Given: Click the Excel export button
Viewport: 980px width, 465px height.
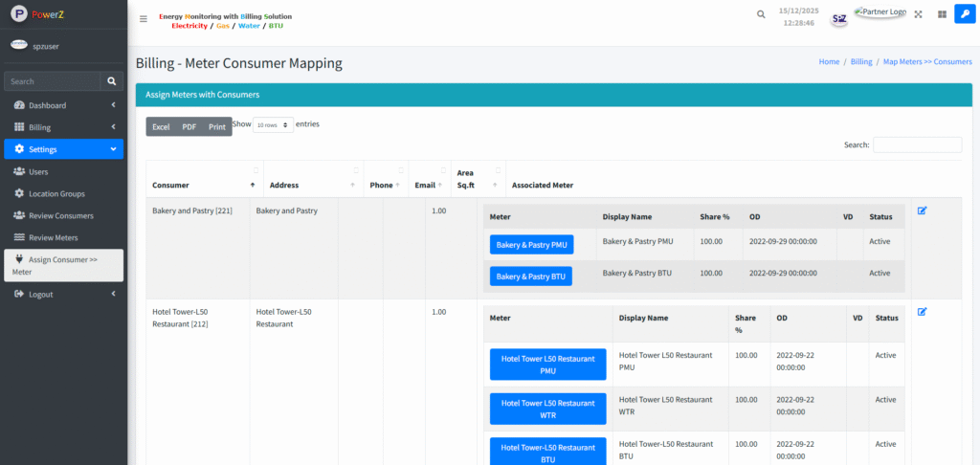Looking at the screenshot, I should click(x=161, y=126).
